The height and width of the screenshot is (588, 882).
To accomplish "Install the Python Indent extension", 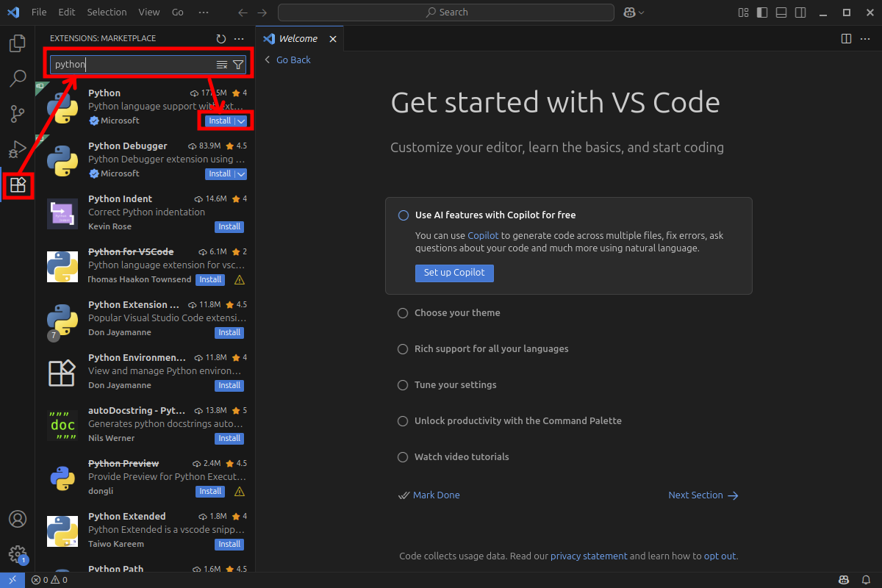I will [229, 227].
